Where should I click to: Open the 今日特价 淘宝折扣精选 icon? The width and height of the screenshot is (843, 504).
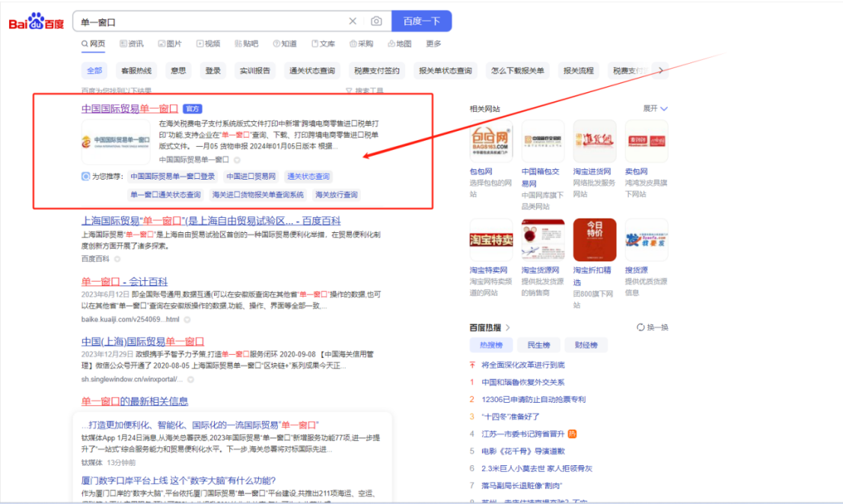pyautogui.click(x=594, y=240)
